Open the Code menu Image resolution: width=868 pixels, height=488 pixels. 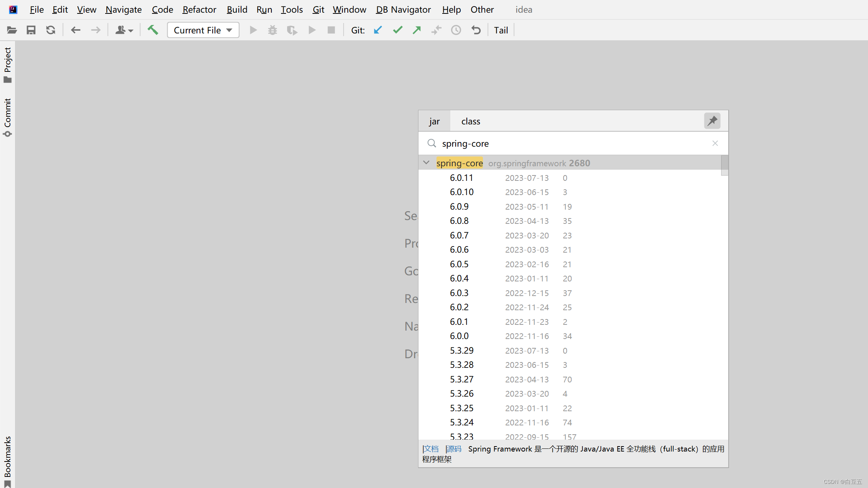[162, 10]
